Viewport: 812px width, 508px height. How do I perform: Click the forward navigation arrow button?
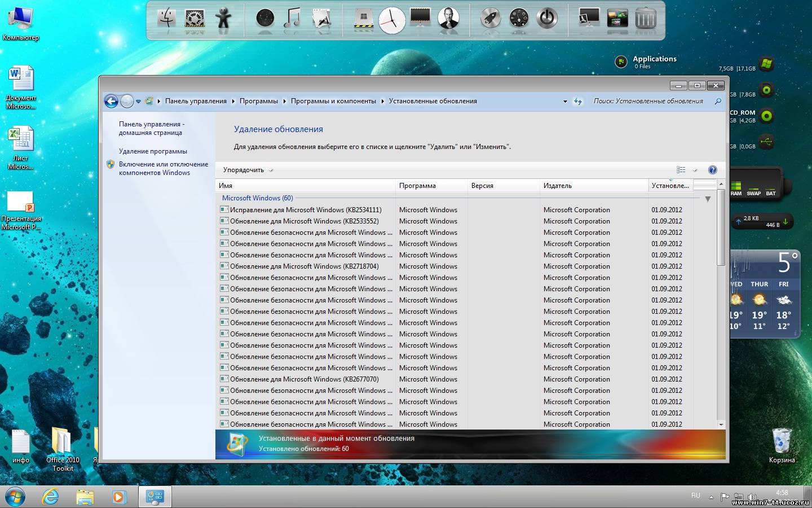click(127, 101)
